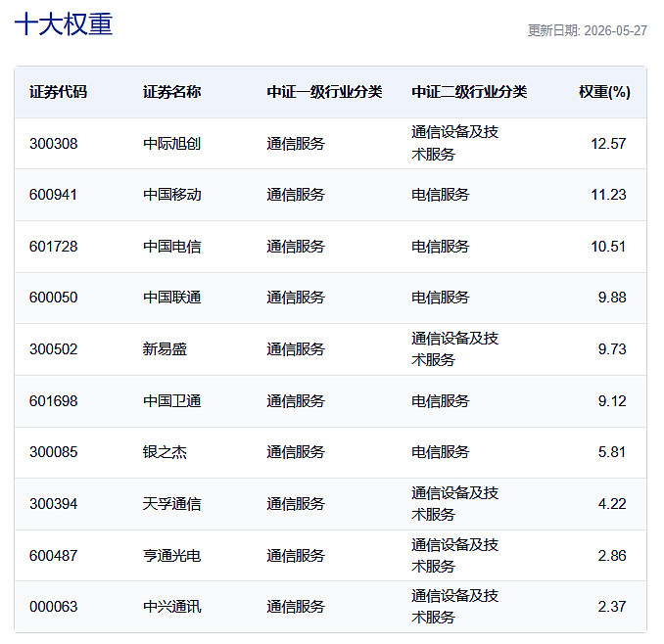The height and width of the screenshot is (644, 664).
Task: Click the 证券名称 column header
Action: coord(172,92)
